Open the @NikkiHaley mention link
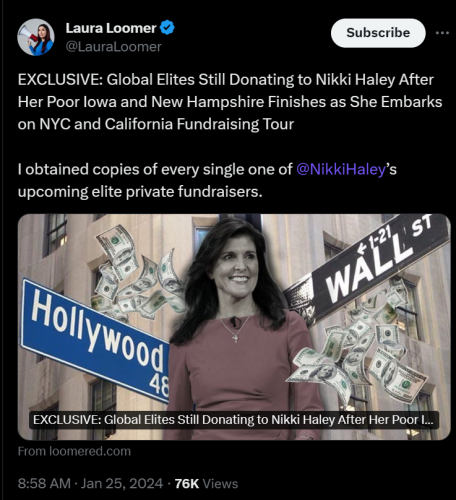 pos(341,169)
